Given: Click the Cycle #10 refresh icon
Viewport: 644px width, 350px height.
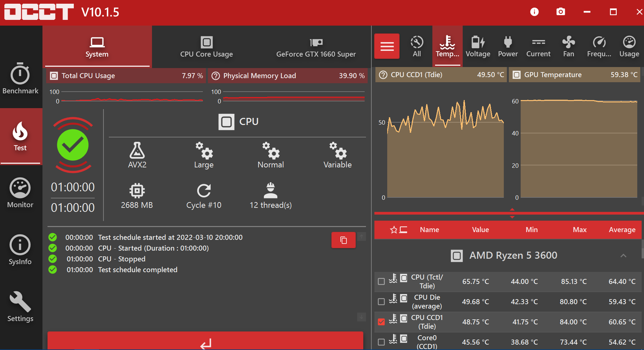Looking at the screenshot, I should point(204,191).
